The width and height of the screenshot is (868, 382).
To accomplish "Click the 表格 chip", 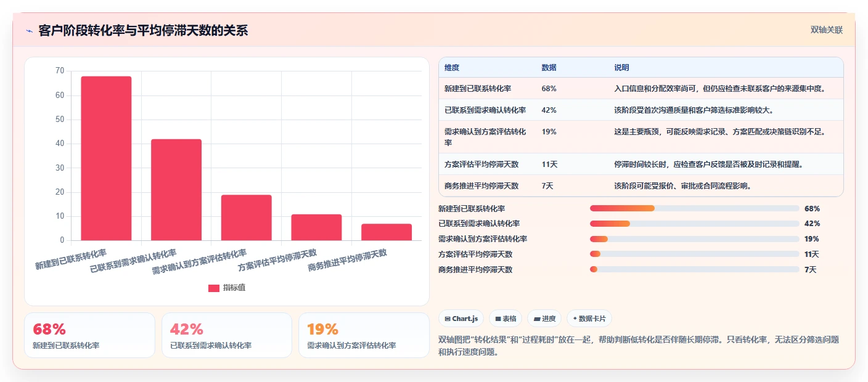I will point(506,319).
